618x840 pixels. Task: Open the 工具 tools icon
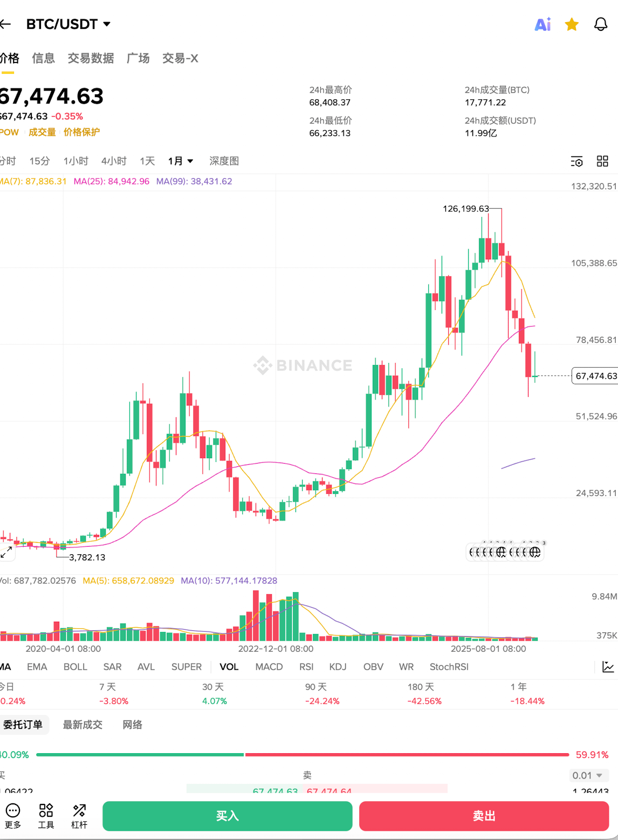tap(46, 810)
